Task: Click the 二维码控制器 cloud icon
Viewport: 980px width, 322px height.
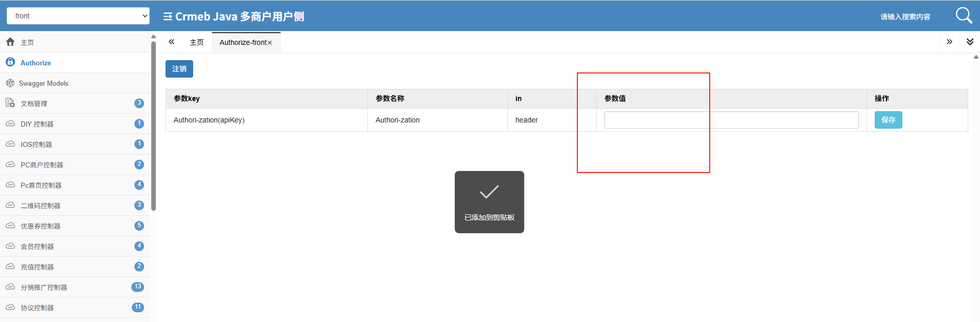Action: tap(10, 205)
